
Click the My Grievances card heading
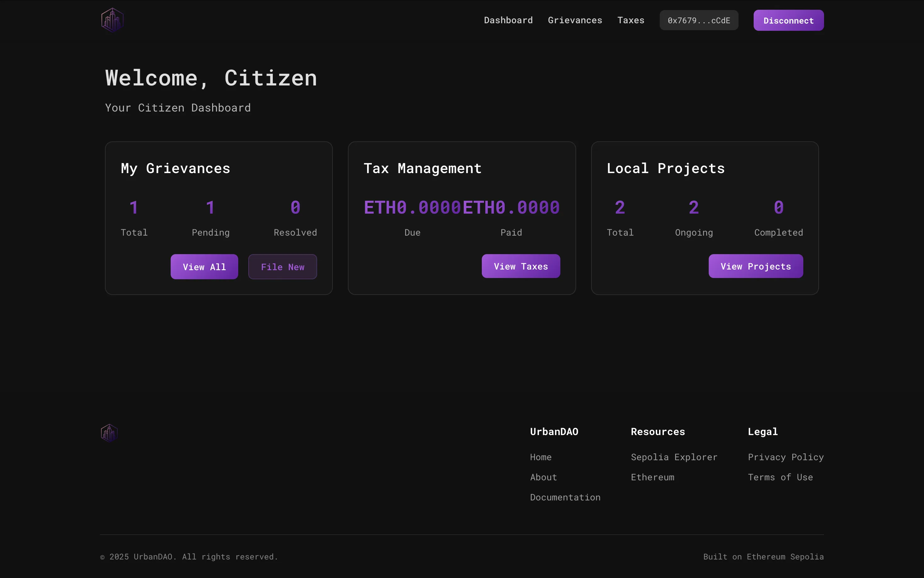[175, 169]
